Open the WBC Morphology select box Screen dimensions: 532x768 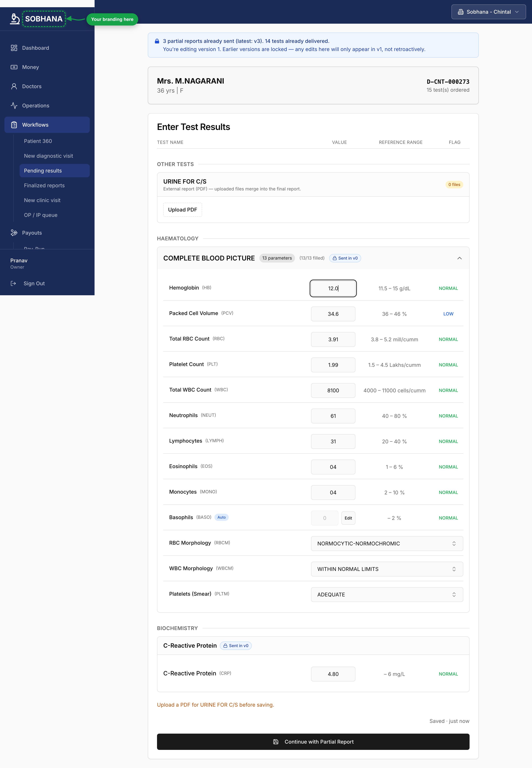pos(387,569)
